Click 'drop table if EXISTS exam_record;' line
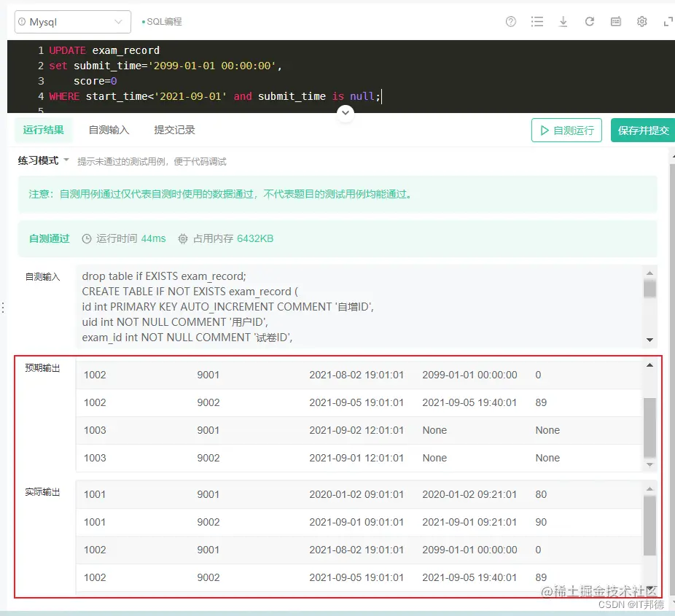The width and height of the screenshot is (675, 616). [x=164, y=276]
